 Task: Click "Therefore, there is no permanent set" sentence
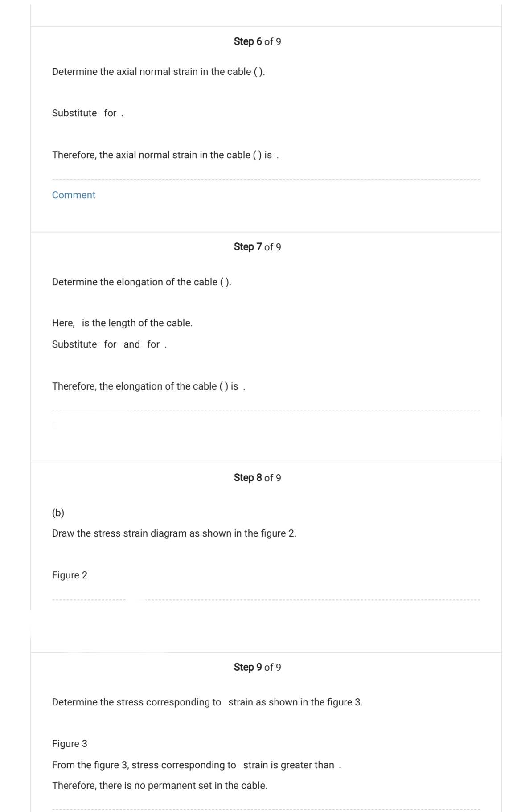[x=160, y=786]
